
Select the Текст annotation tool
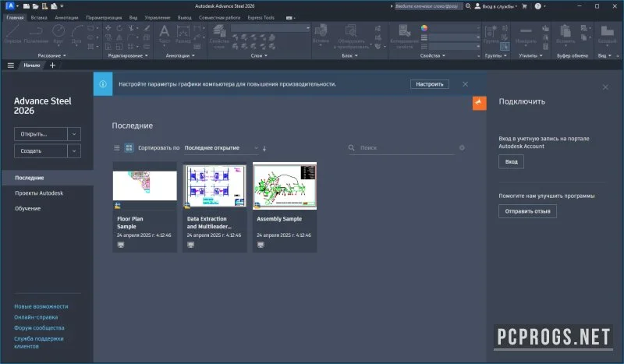[165, 34]
